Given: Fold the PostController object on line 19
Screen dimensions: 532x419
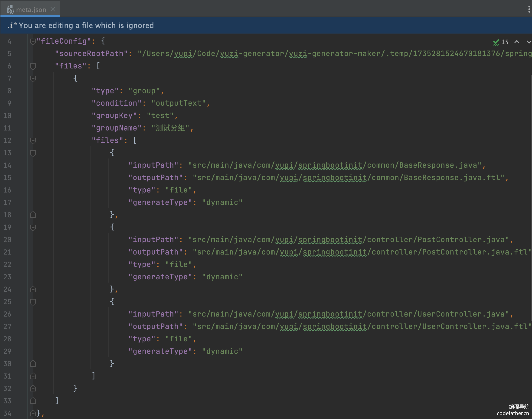Looking at the screenshot, I should pos(33,227).
